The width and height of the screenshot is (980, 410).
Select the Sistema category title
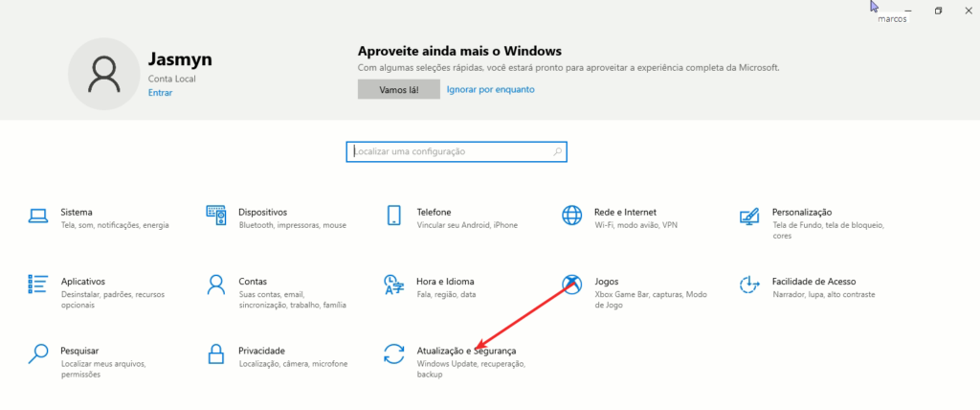coord(77,213)
